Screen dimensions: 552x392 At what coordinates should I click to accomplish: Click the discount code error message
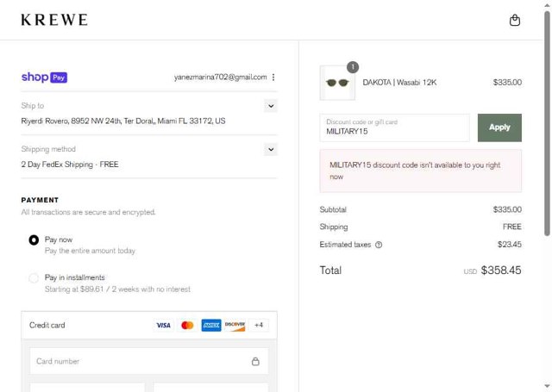[421, 171]
